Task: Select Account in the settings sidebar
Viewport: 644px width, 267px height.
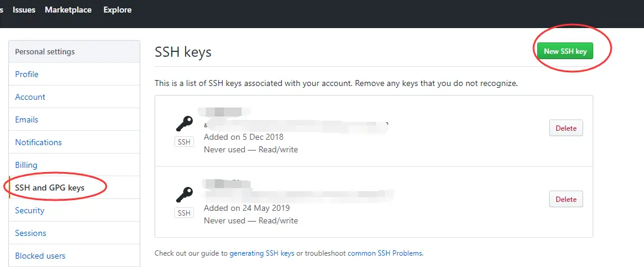Action: (30, 97)
